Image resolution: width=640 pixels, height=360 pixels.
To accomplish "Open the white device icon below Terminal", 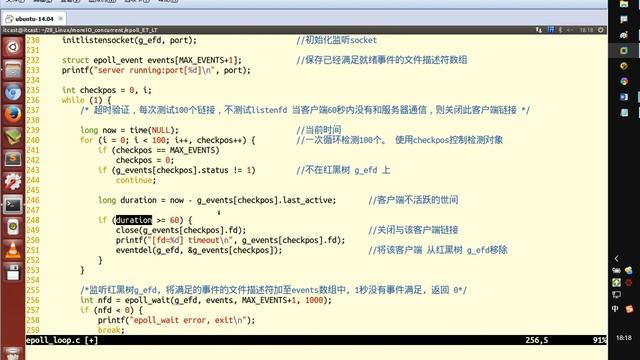I will [13, 227].
